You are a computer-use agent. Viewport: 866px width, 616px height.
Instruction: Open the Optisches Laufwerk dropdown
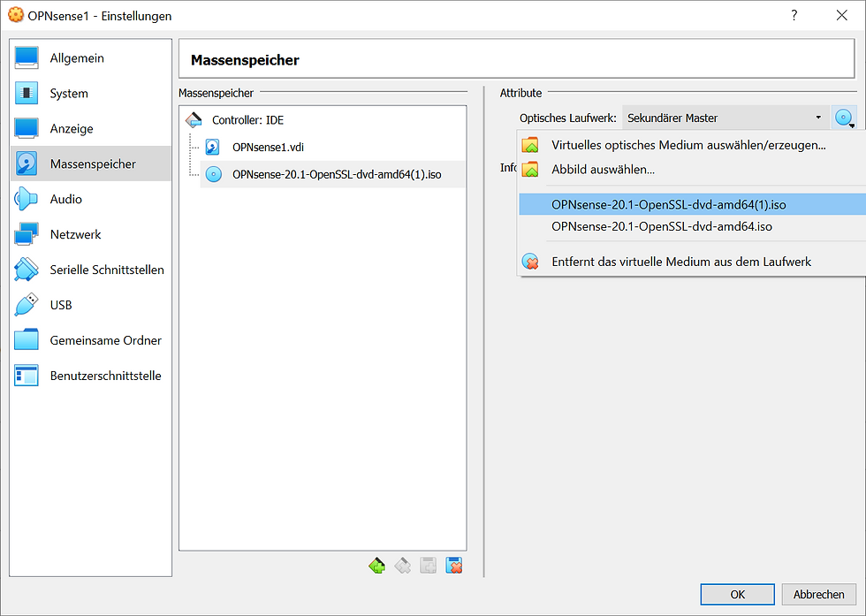click(725, 118)
